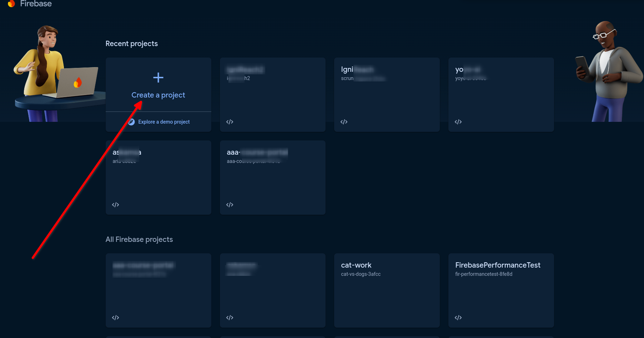Click the compass icon for demo project
644x338 pixels.
click(131, 122)
